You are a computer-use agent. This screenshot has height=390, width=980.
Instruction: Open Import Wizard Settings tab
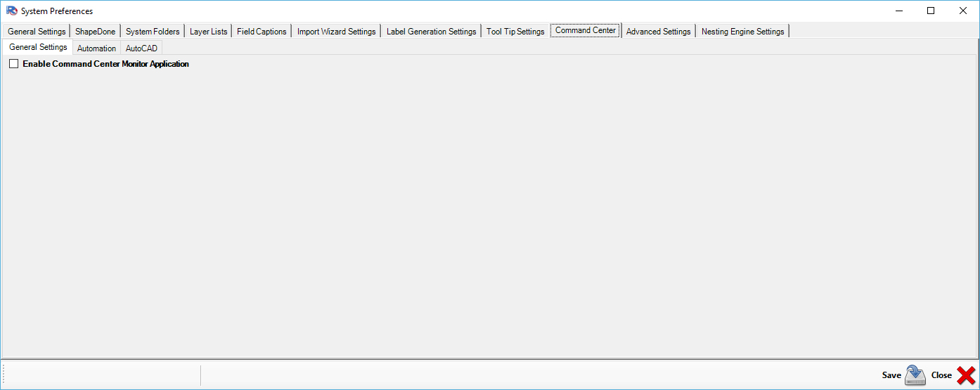pos(336,32)
